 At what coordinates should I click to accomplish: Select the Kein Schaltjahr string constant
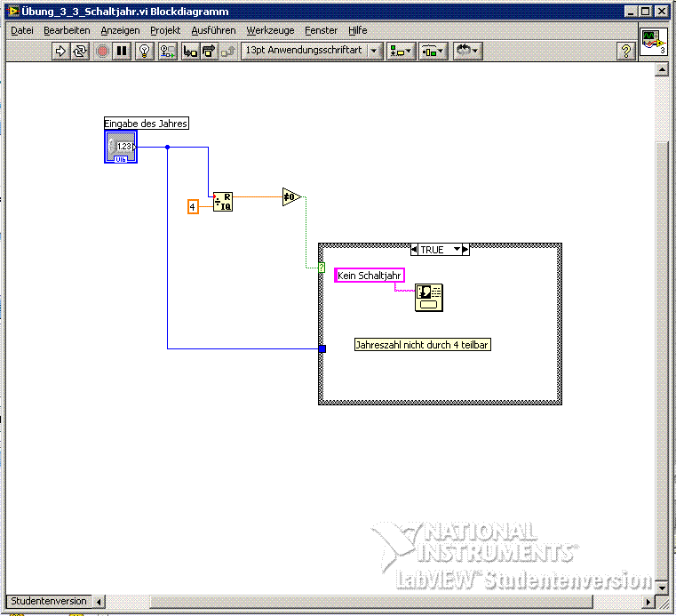(370, 276)
